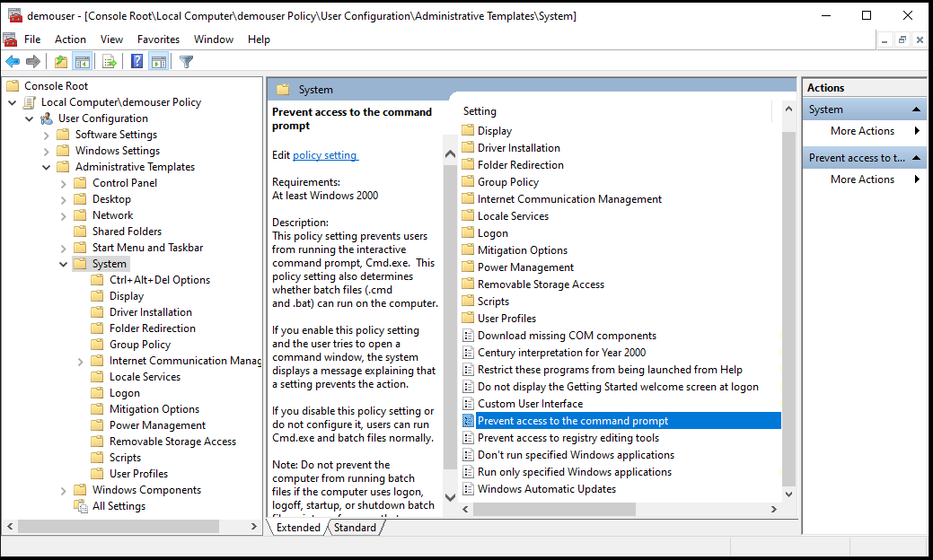The width and height of the screenshot is (933, 560).
Task: Open the File menu
Action: [x=32, y=39]
